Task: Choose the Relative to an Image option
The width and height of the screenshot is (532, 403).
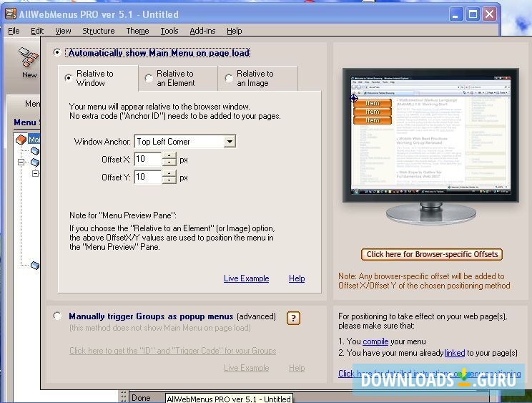Action: point(229,78)
